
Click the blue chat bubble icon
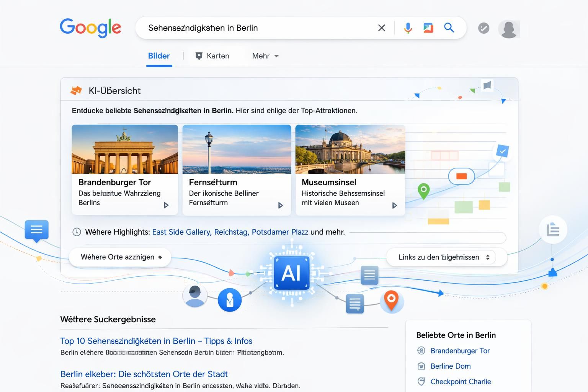[37, 231]
